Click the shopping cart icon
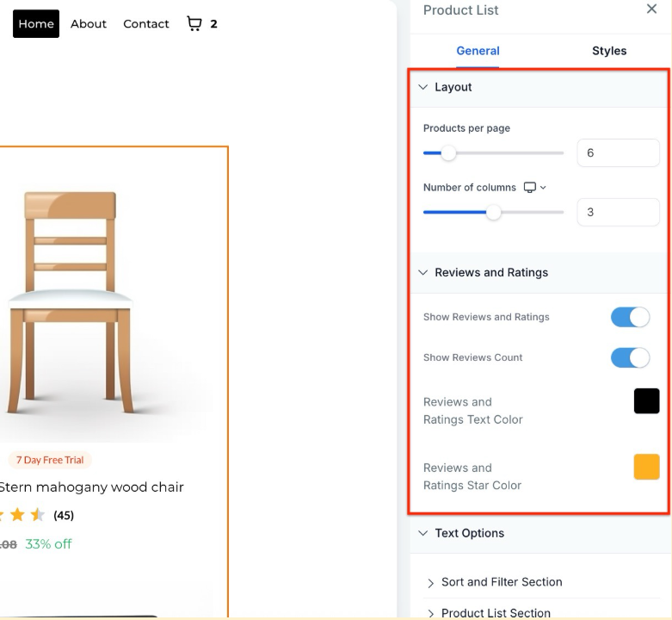 pos(194,23)
